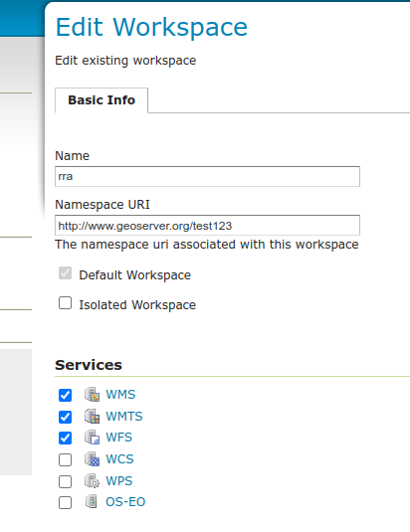Open the OS-EO settings link
This screenshot has width=410, height=532.
(125, 502)
